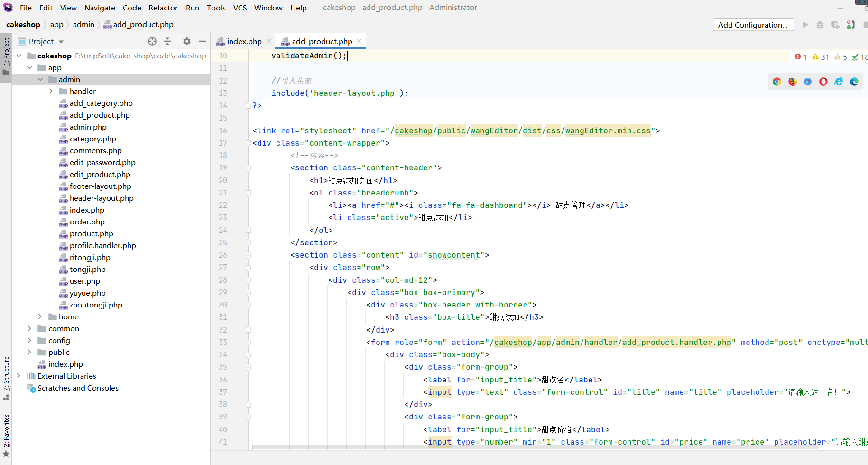The image size is (868, 465).
Task: Open the Structure tool window button
Action: pyautogui.click(x=6, y=378)
